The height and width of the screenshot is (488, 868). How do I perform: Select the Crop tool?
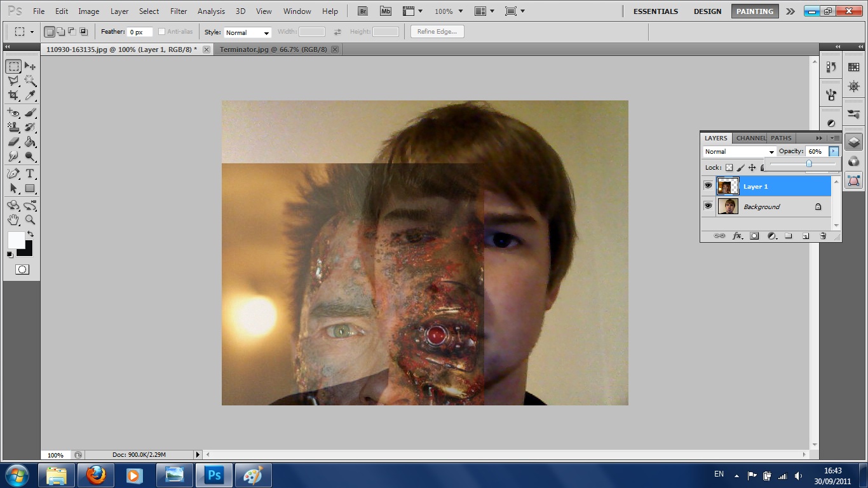[x=13, y=95]
